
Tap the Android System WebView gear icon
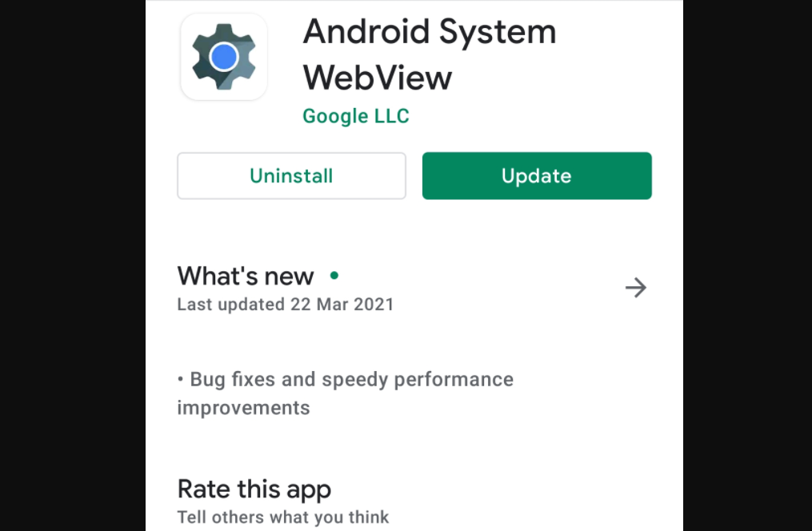pyautogui.click(x=224, y=57)
